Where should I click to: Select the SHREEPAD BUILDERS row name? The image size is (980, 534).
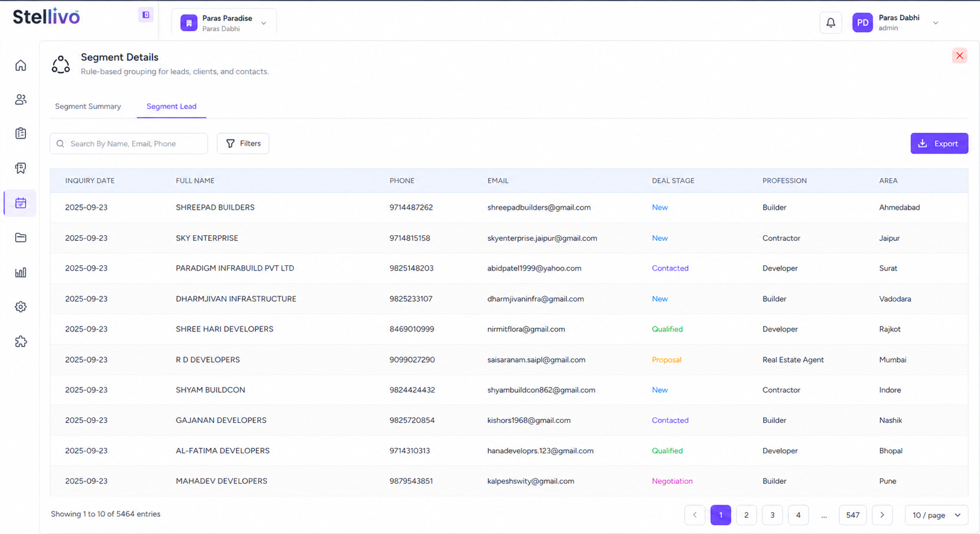click(215, 208)
